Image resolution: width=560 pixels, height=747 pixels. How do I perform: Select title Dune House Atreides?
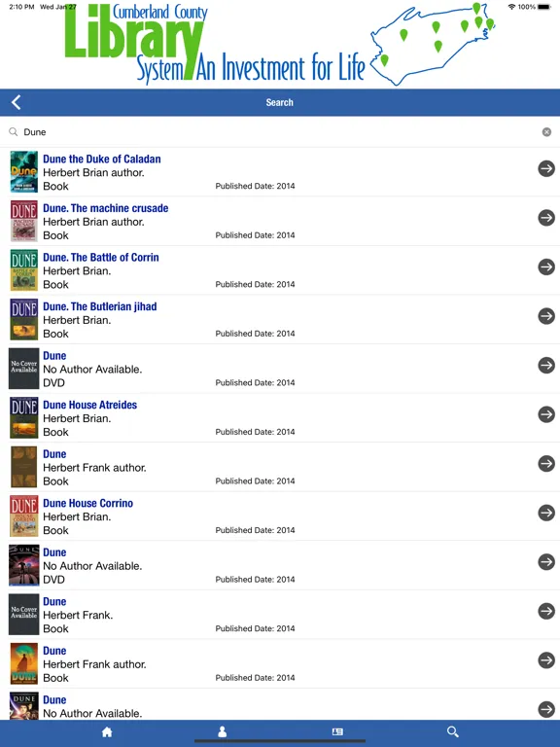coord(90,405)
